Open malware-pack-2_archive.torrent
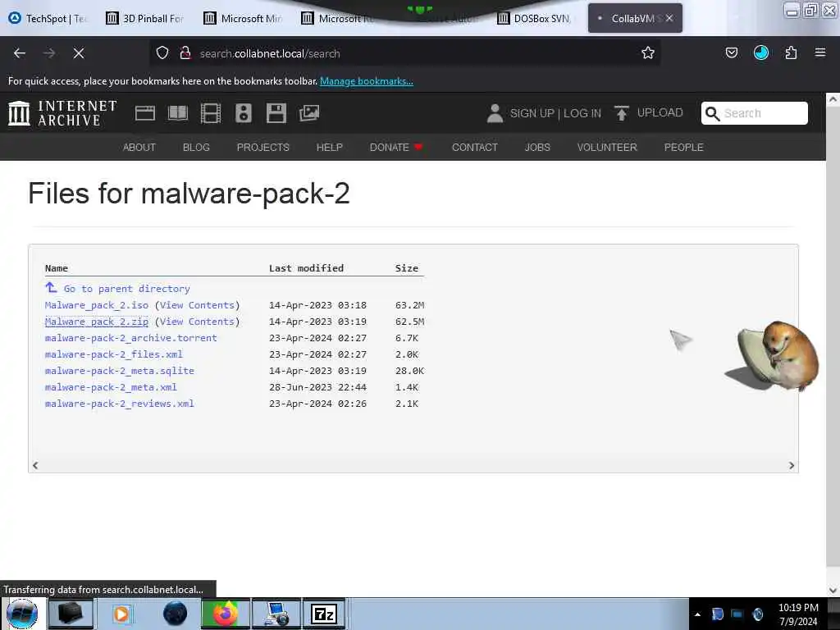Viewport: 840px width, 630px height. pos(130,338)
